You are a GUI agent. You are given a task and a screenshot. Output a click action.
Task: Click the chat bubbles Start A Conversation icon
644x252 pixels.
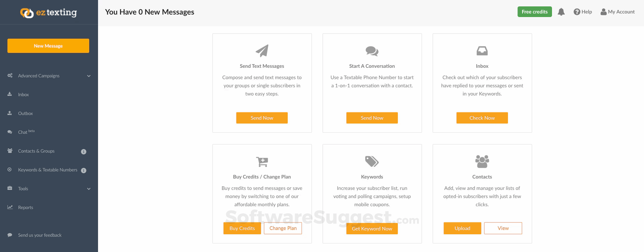[372, 51]
